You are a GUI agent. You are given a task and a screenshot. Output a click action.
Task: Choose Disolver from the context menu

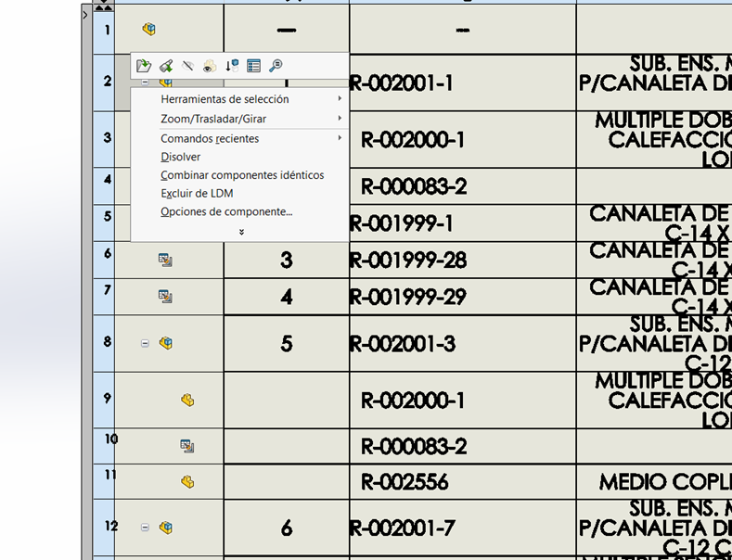[181, 157]
